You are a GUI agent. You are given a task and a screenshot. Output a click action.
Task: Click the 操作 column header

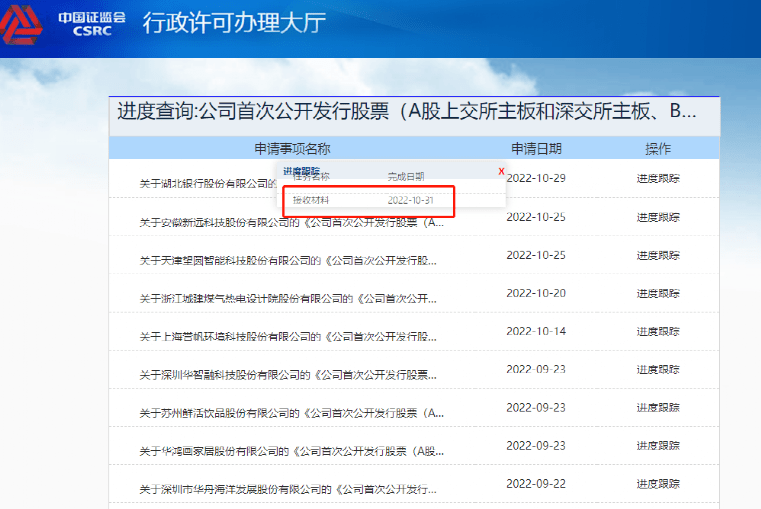point(658,148)
